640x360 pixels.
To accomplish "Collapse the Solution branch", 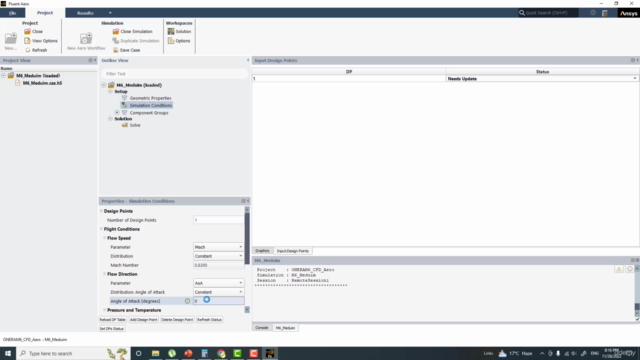I will (110, 119).
